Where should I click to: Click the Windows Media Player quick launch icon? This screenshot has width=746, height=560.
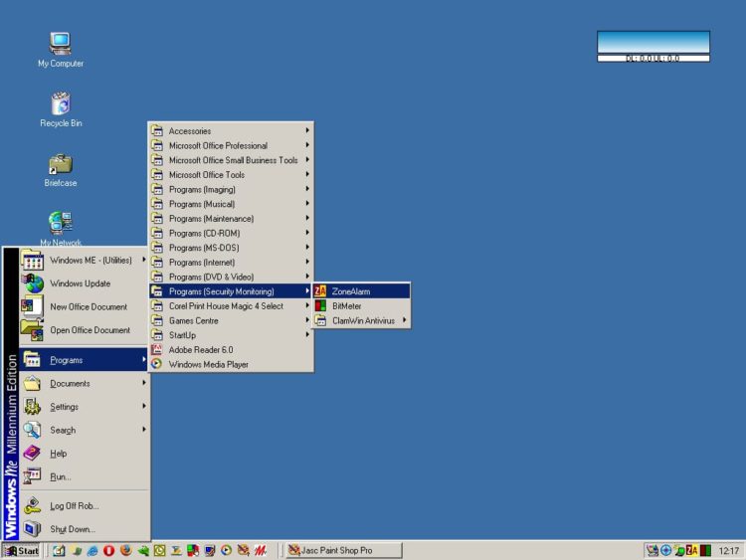227,550
